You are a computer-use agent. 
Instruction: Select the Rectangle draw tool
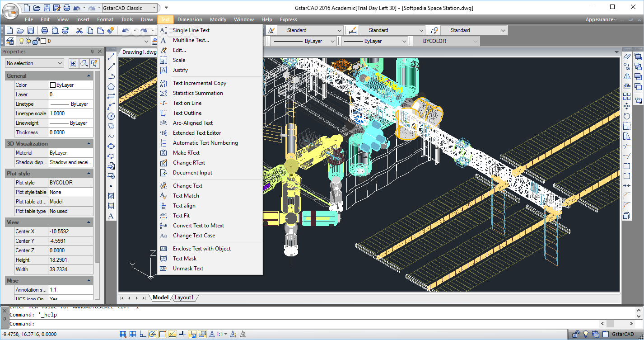111,96
